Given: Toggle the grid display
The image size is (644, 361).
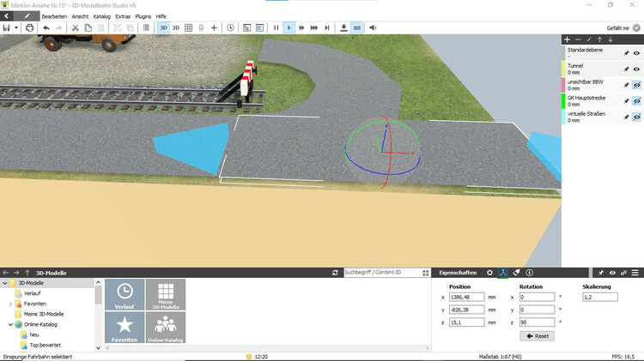Looking at the screenshot, I should (x=189, y=28).
